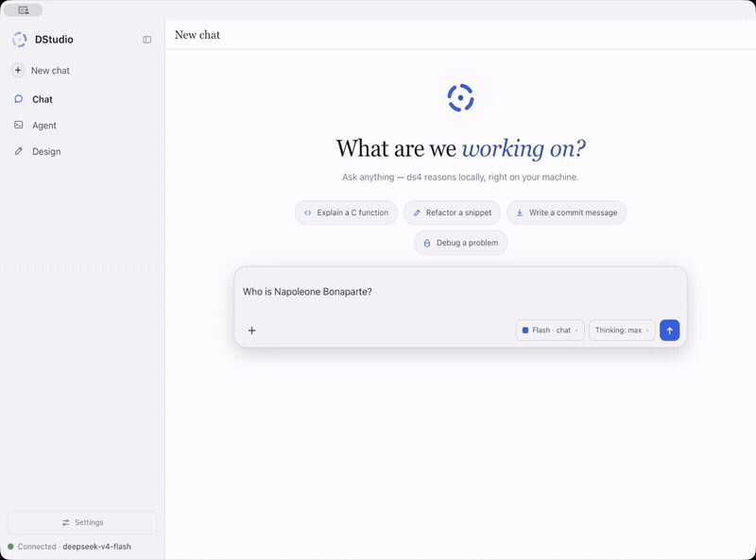Click the Design pencil icon
Screen dimensions: 756x560
18,151
